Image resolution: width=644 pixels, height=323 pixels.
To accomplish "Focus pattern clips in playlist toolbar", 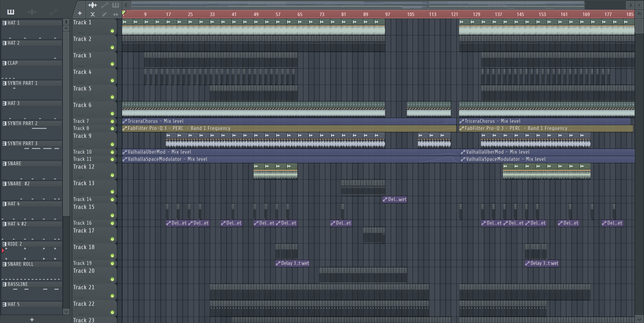I will (116, 5).
